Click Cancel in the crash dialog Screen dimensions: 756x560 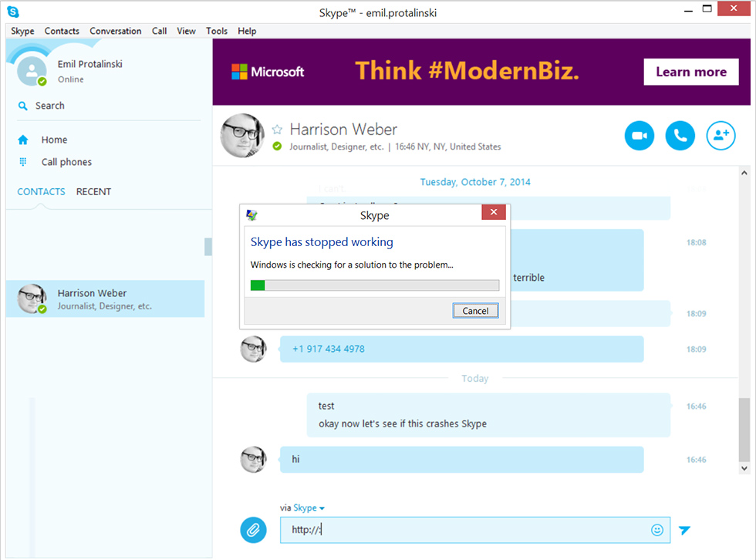click(x=475, y=311)
